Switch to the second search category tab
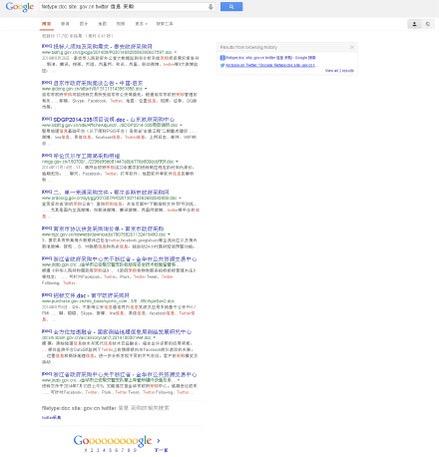The width and height of the screenshot is (439, 457). tap(65, 24)
